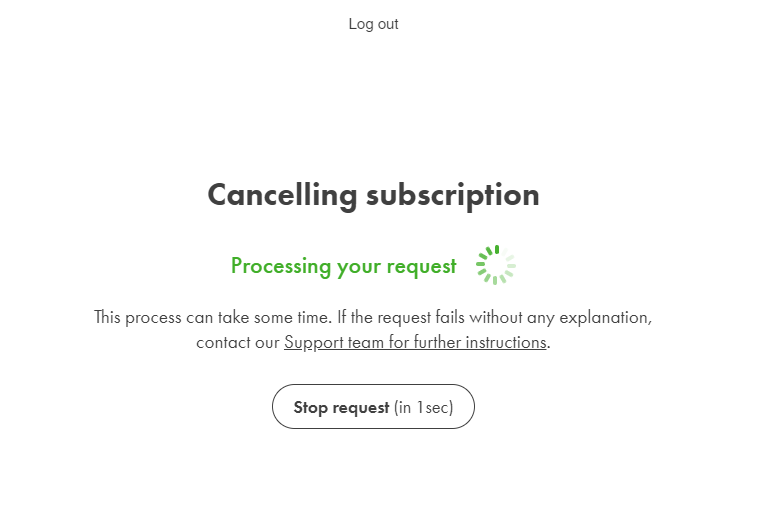Stop the subscription cancellation request
The image size is (760, 526).
[373, 407]
